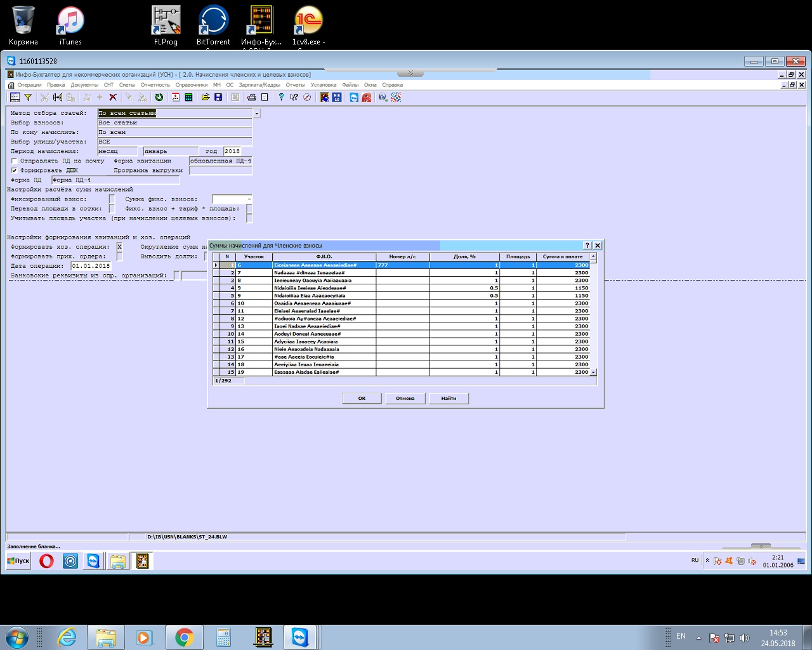
Task: Click the globe icon in toolbar
Action: click(383, 97)
